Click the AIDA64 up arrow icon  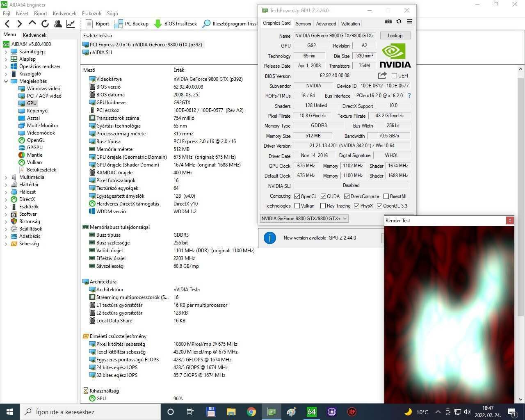click(x=32, y=23)
